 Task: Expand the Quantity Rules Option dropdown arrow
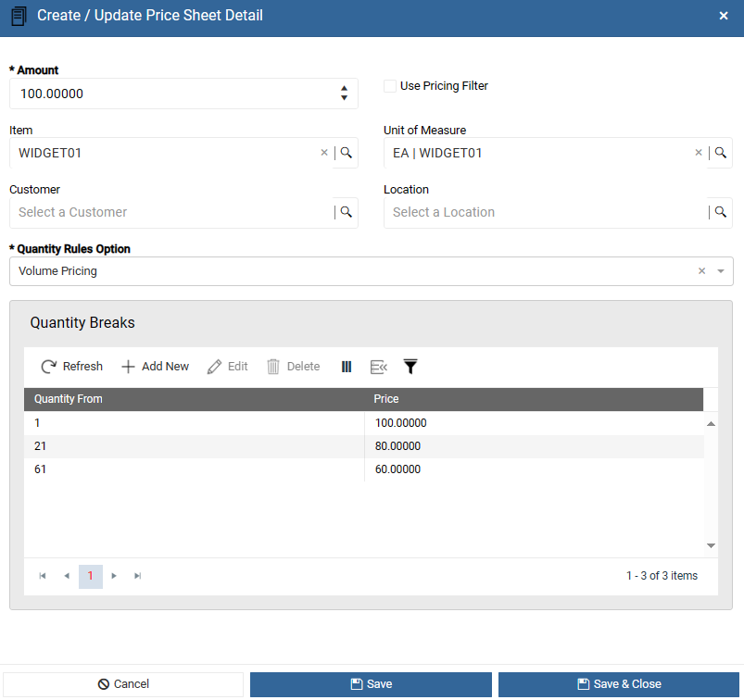(x=721, y=271)
